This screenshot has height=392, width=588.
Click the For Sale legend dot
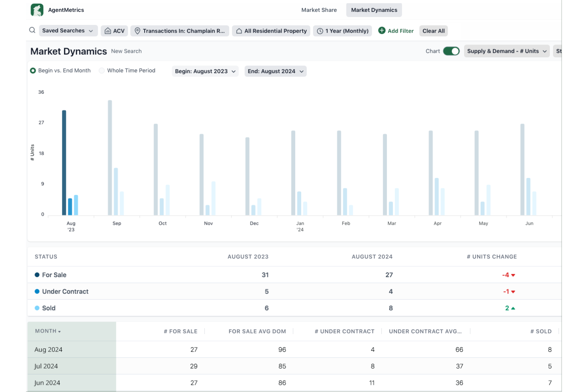coord(37,275)
